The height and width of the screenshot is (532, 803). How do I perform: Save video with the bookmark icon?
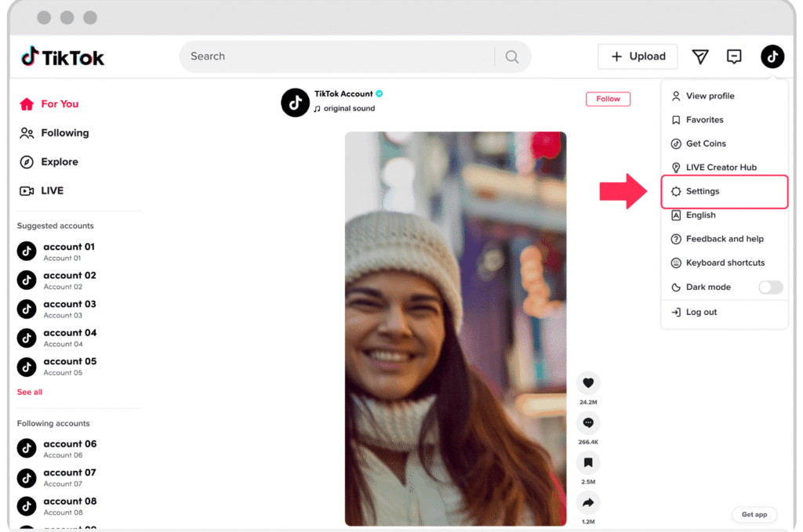[x=588, y=462]
